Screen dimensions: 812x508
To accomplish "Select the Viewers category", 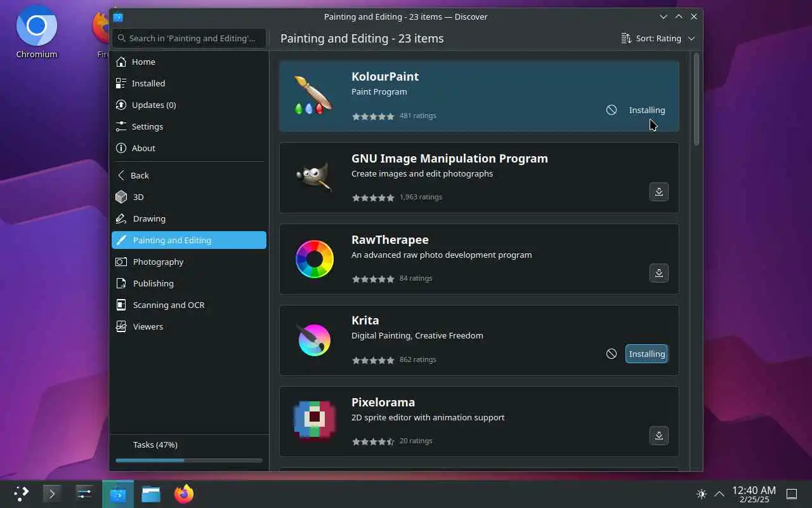I will [x=189, y=326].
